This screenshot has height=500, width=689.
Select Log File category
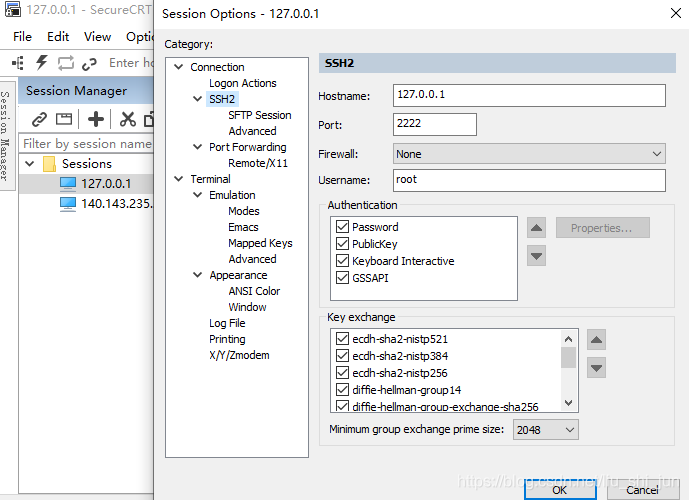point(227,323)
